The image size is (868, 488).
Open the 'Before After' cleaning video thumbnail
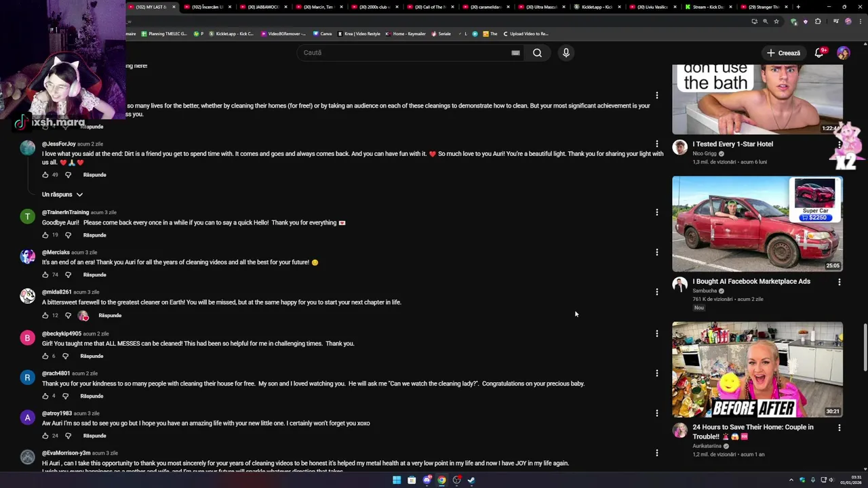[x=757, y=369]
